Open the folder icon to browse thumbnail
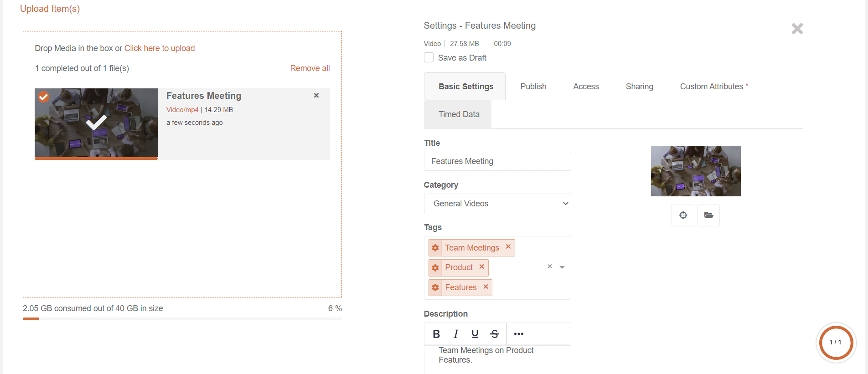The image size is (868, 374). point(708,215)
